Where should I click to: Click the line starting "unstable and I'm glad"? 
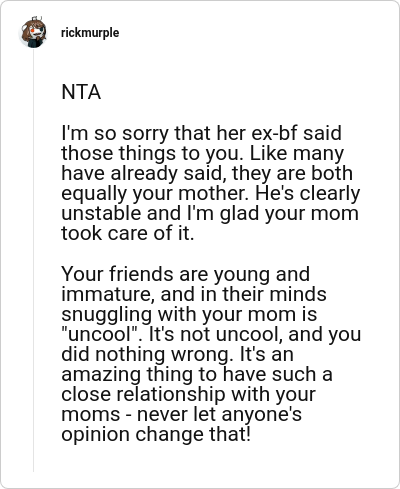210,214
